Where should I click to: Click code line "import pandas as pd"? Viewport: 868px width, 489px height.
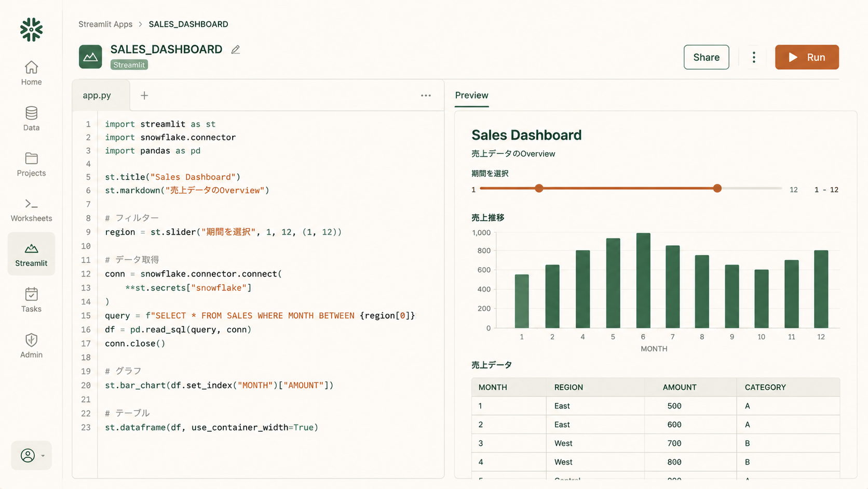tap(153, 151)
